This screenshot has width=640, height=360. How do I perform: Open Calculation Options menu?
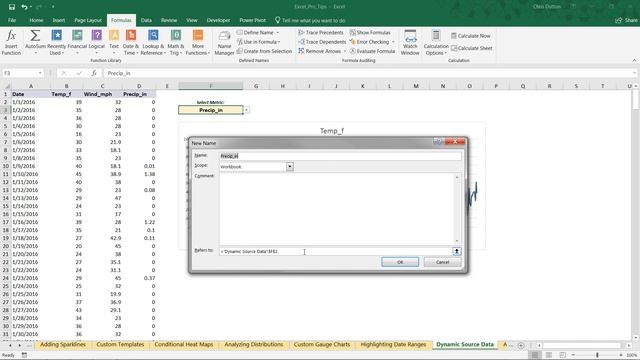tap(436, 42)
